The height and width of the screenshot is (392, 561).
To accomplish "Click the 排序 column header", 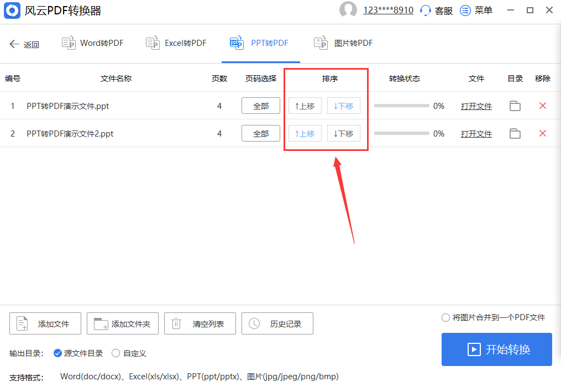I will (329, 79).
